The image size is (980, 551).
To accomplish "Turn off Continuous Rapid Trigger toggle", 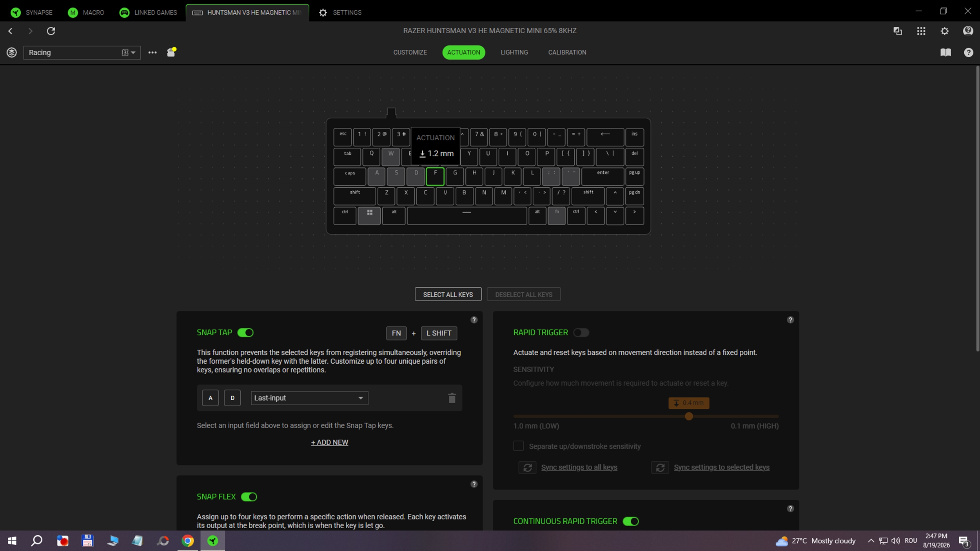I will pyautogui.click(x=631, y=521).
